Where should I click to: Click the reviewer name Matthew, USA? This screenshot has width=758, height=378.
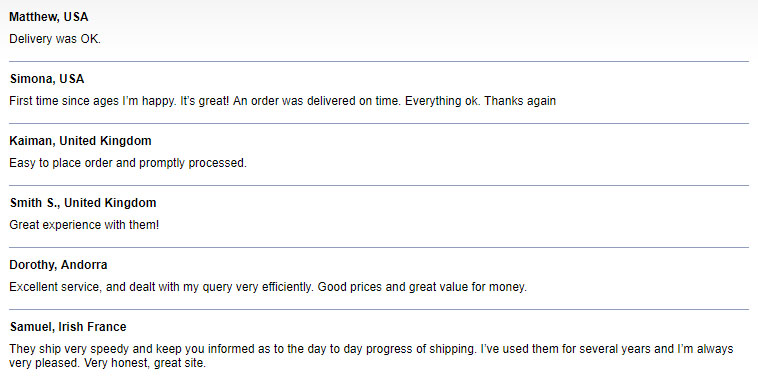(x=49, y=17)
